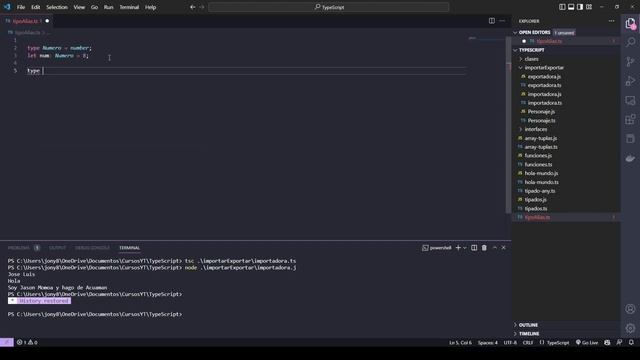The height and width of the screenshot is (360, 640).
Task: Close the terminal panel
Action: coord(504,248)
